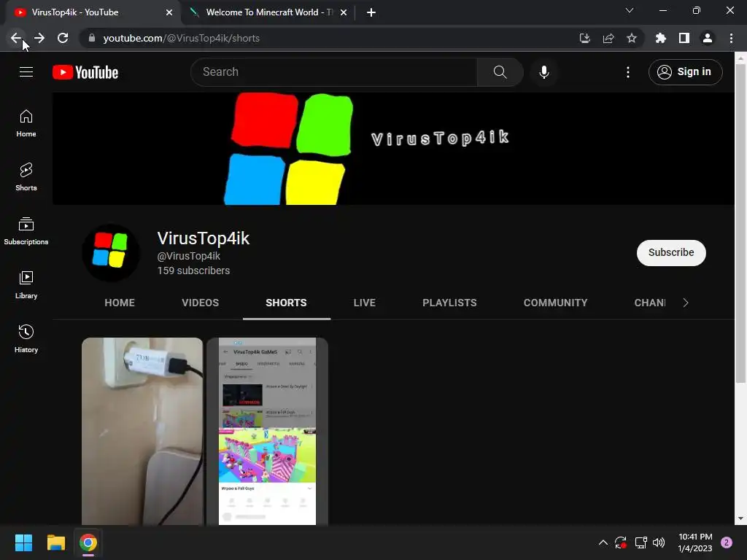Image resolution: width=747 pixels, height=560 pixels.
Task: Open the channel HOME tab
Action: (120, 303)
